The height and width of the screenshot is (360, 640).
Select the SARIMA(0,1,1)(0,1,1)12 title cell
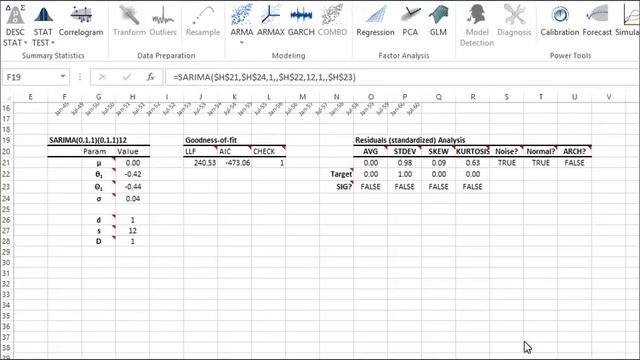[x=88, y=140]
